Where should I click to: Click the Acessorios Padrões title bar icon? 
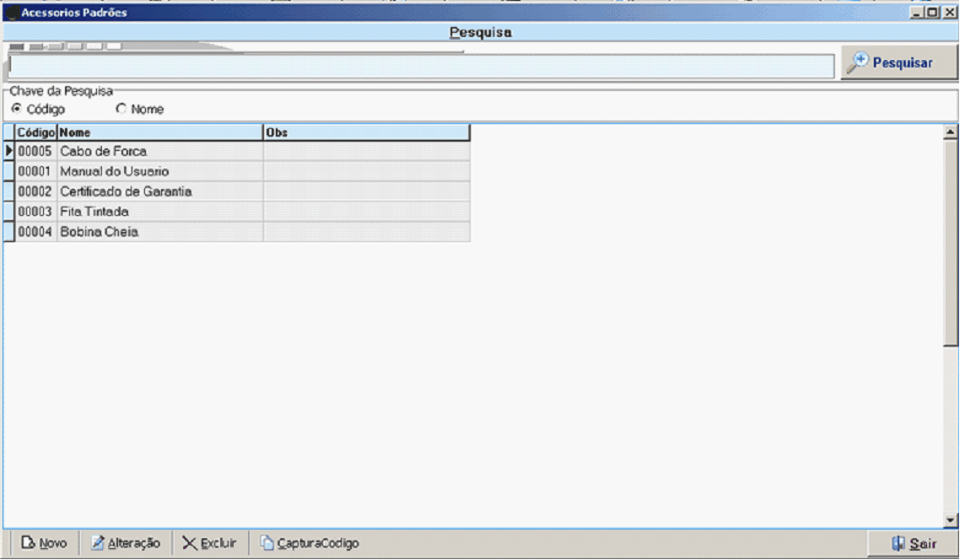tap(12, 13)
